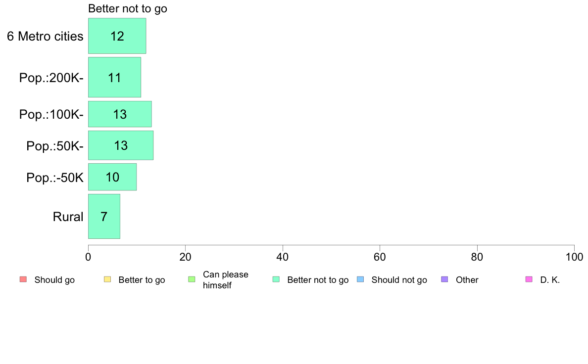
Task: Click the teal Better not to go swatch
Action: pyautogui.click(x=276, y=279)
